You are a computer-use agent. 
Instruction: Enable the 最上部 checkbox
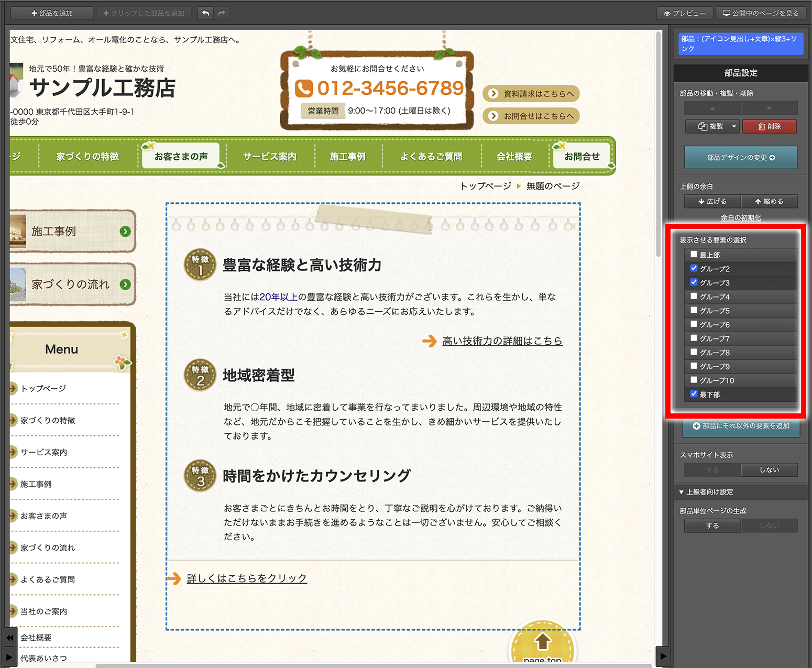(x=694, y=254)
